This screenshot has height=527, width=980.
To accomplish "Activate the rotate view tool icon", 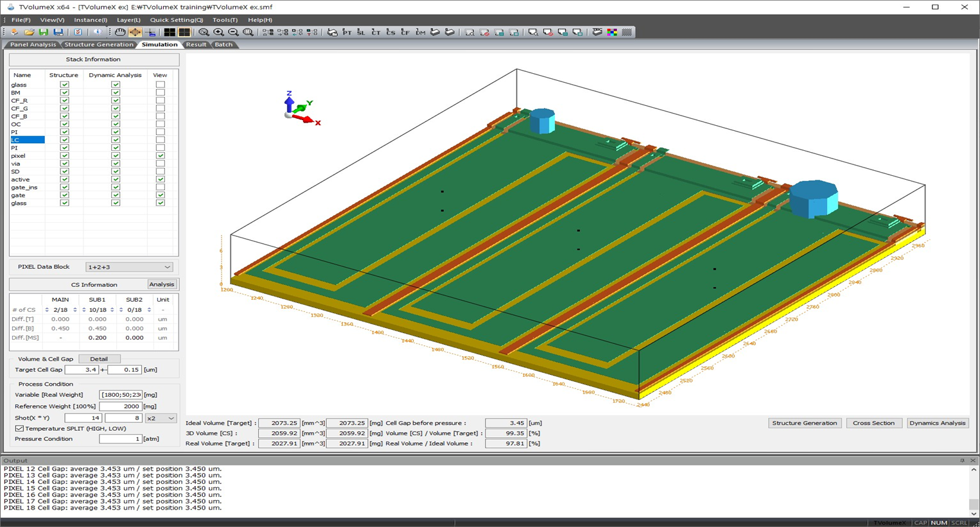I will (135, 32).
